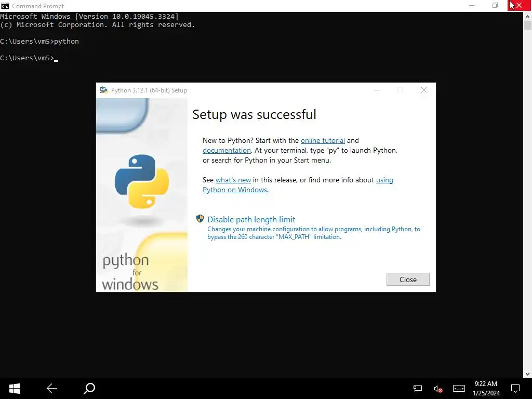Click the Windows version line in Command Prompt
532x399 pixels.
[x=89, y=16]
